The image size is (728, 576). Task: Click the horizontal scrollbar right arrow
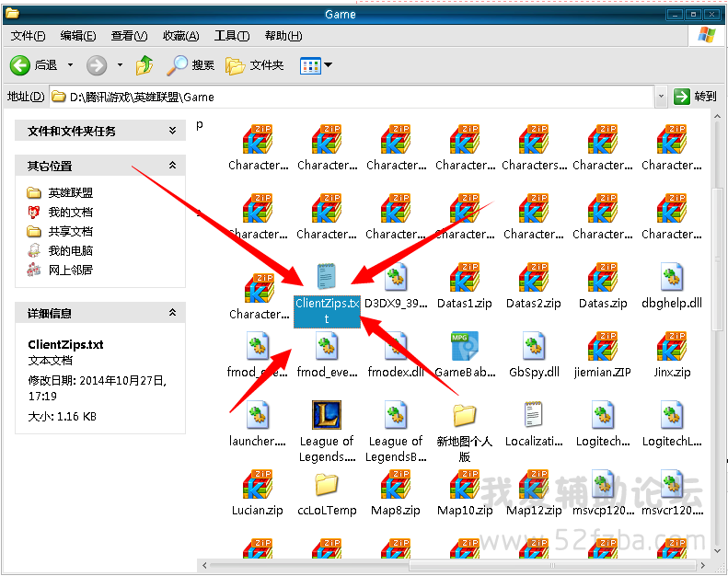pyautogui.click(x=703, y=565)
